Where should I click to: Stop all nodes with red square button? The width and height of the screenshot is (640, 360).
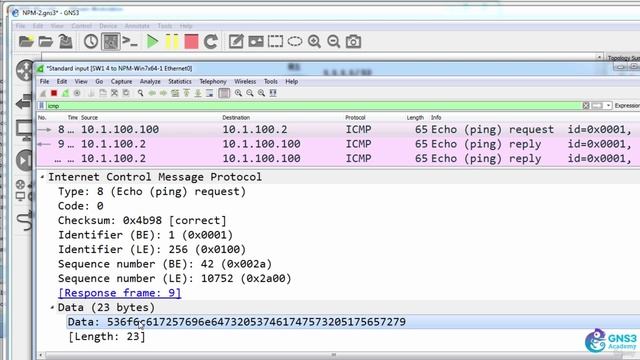[x=191, y=42]
